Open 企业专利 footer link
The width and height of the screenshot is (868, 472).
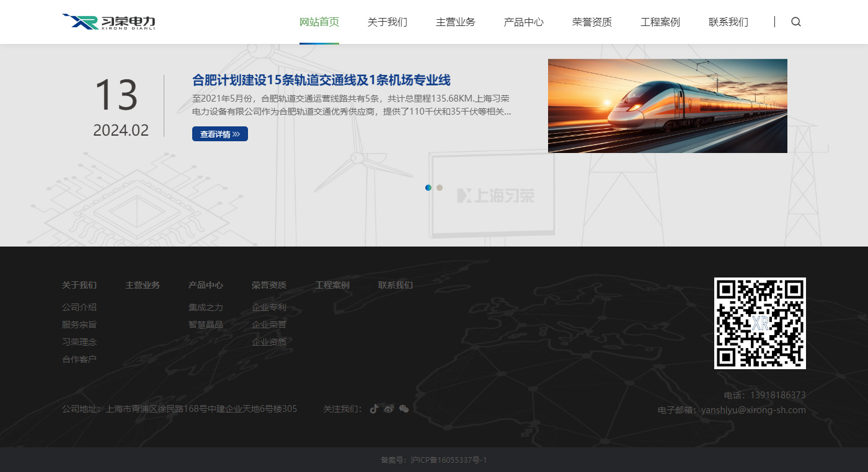point(269,307)
